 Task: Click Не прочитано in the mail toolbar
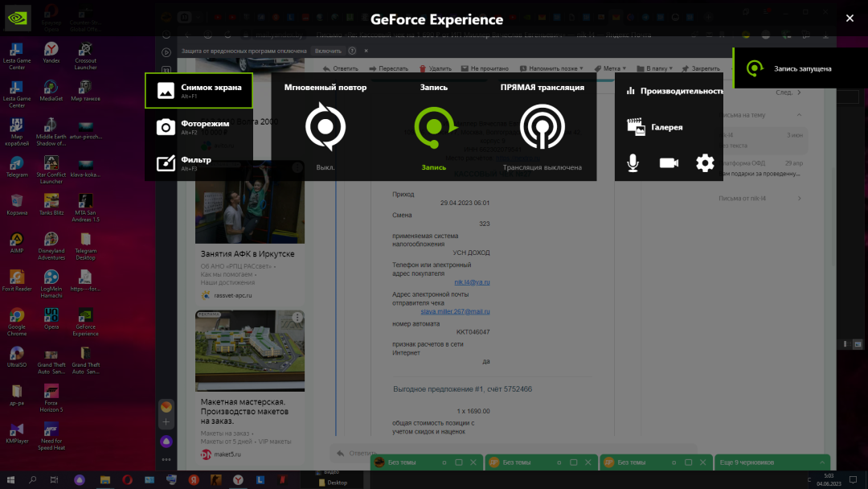pos(485,68)
